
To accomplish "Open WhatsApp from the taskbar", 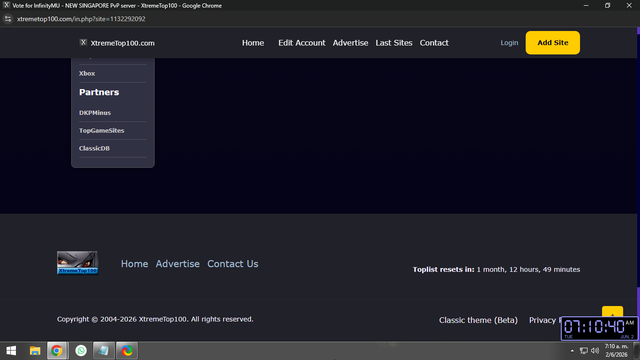I will tap(81, 351).
